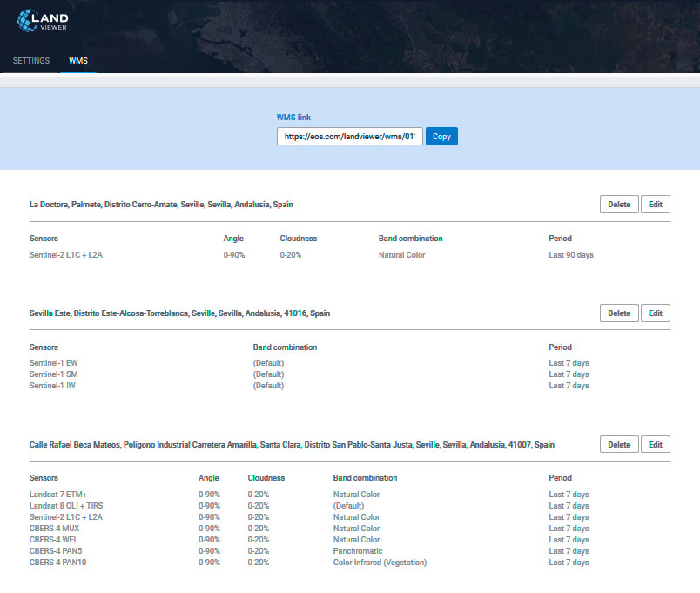
Task: Click the Sevilla Este location title
Action: (x=179, y=313)
